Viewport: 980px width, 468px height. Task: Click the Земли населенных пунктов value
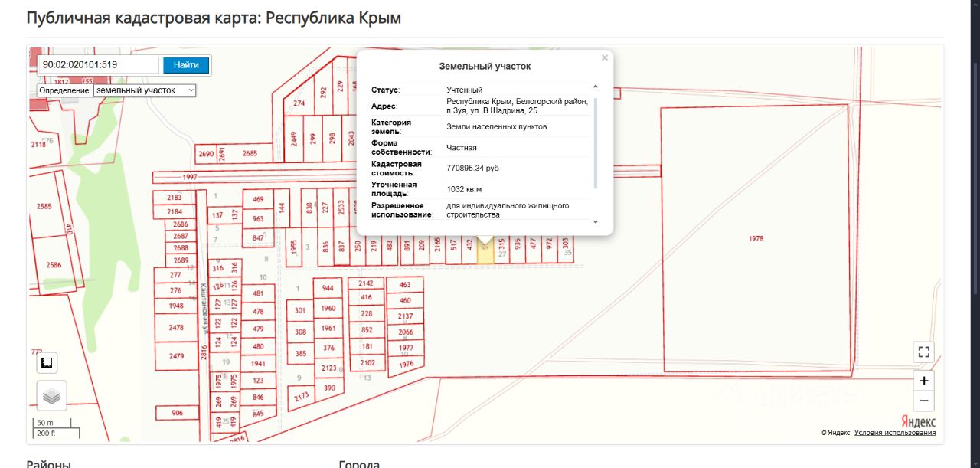497,126
